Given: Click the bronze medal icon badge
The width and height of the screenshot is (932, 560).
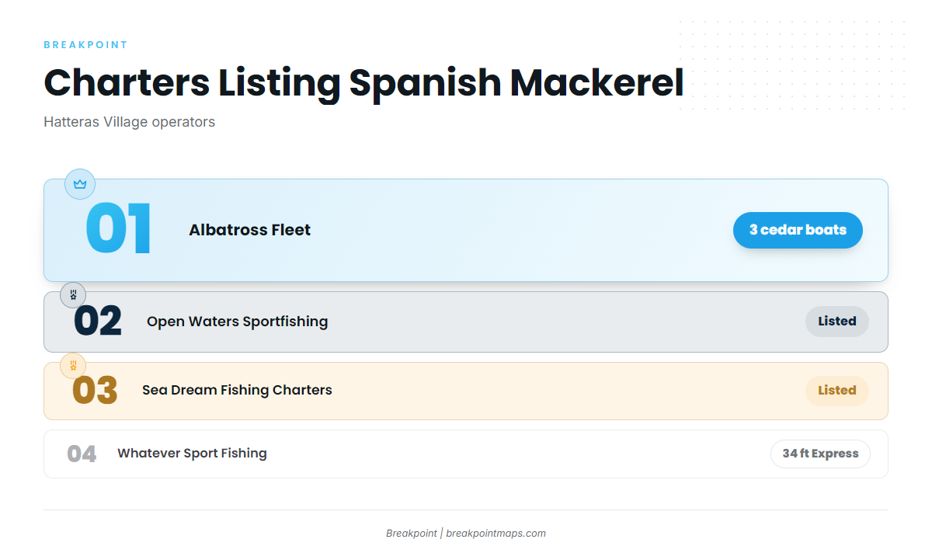Looking at the screenshot, I should coord(73,365).
